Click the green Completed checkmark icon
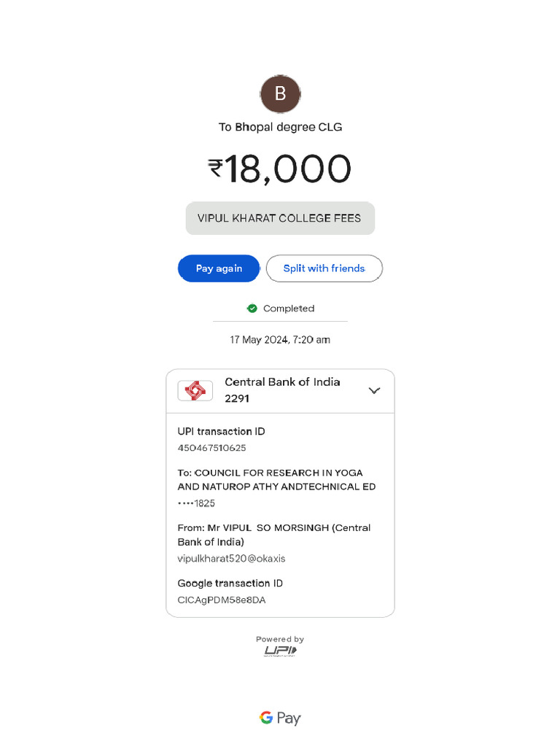 click(252, 309)
